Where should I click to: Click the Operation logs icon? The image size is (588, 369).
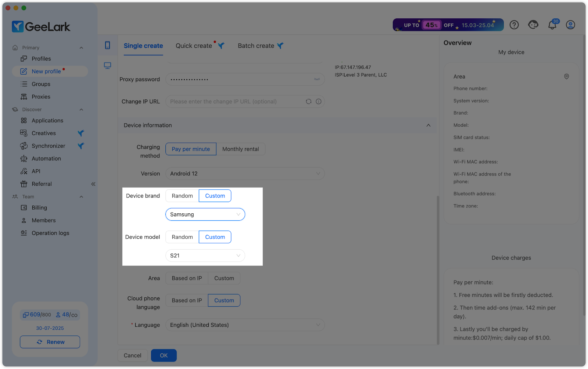pos(24,233)
